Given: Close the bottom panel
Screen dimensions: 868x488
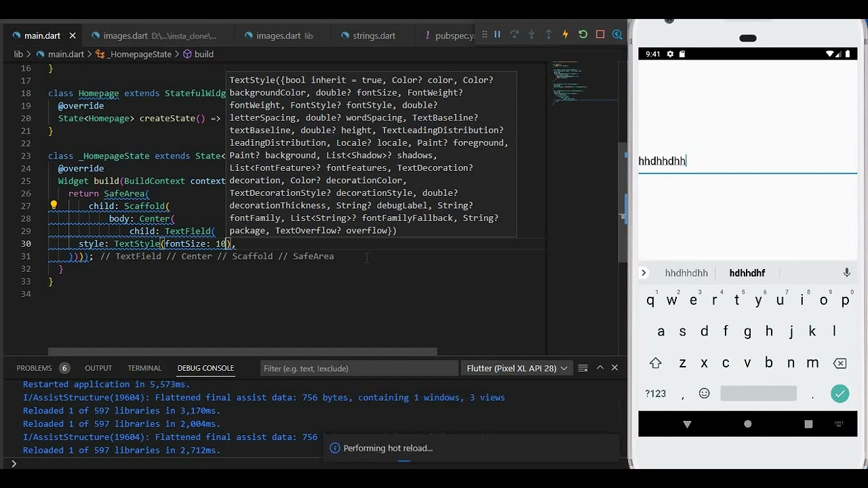Looking at the screenshot, I should pos(614,367).
